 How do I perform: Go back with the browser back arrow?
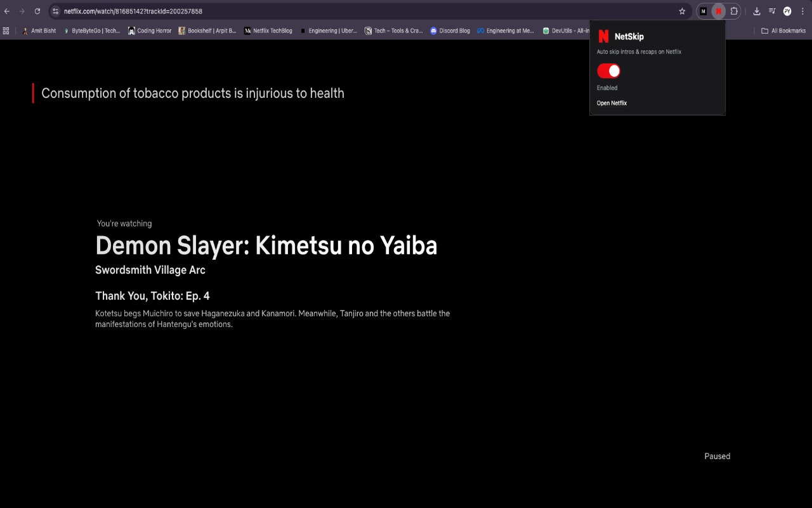coord(7,11)
